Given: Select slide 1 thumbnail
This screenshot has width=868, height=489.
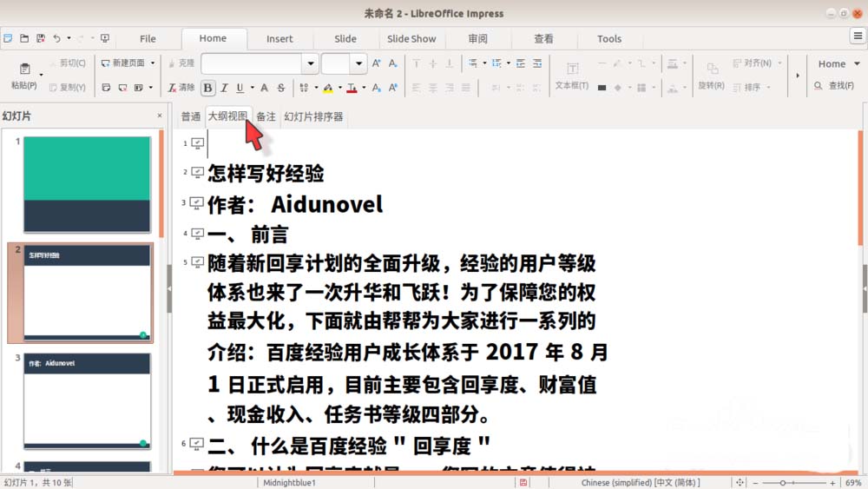Looking at the screenshot, I should 87,184.
